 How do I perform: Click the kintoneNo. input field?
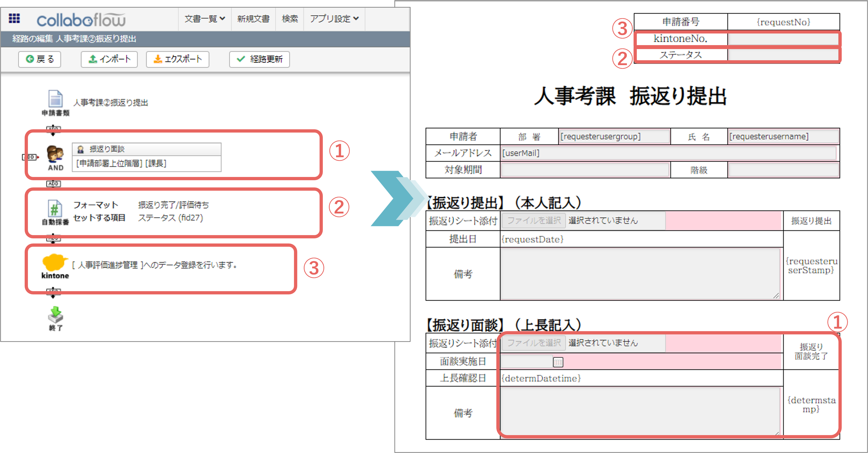(x=783, y=39)
